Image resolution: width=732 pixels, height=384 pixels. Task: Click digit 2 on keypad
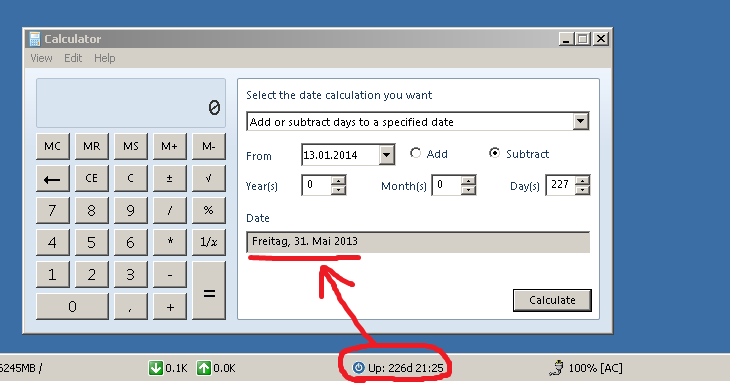tap(92, 275)
